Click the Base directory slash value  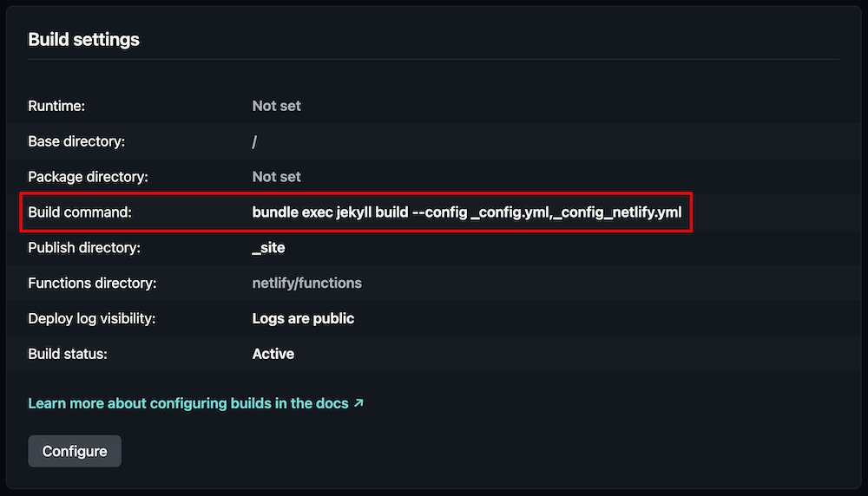pos(254,141)
